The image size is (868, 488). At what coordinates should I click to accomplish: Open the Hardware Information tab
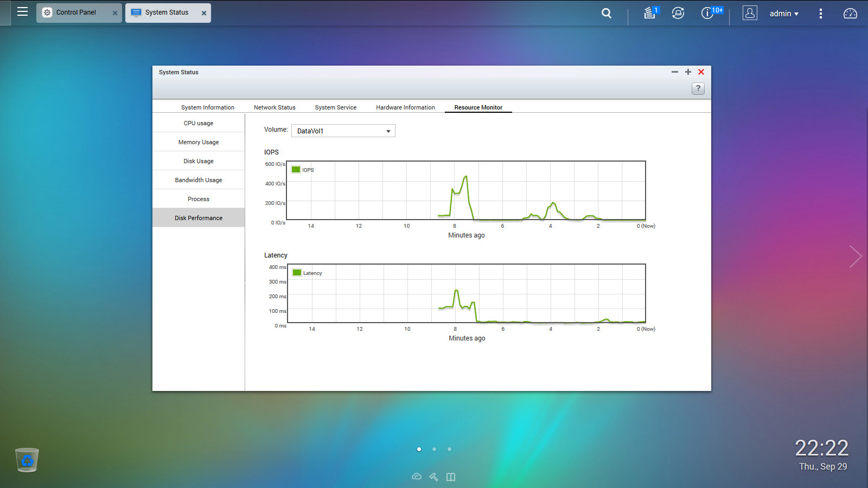405,107
